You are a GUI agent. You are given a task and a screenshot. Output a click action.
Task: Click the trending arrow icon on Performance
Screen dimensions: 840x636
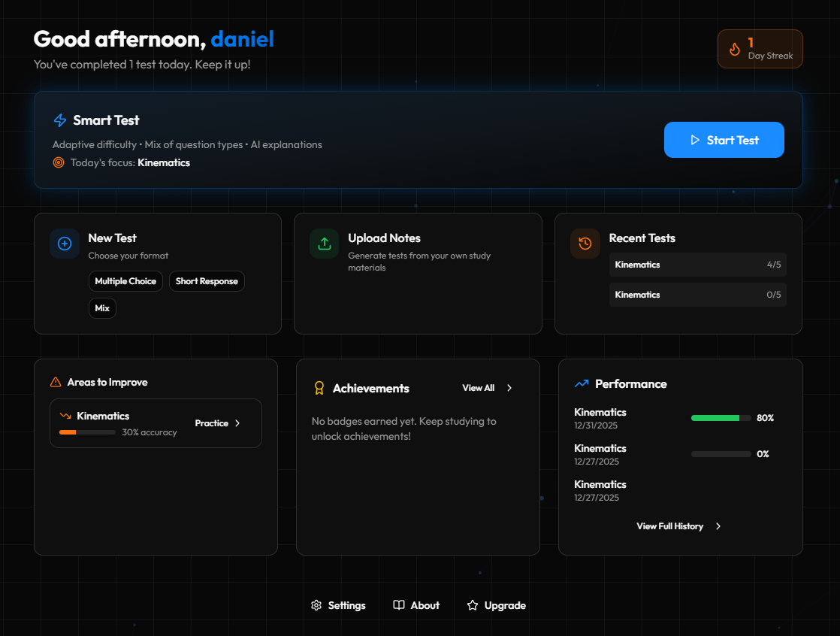580,383
